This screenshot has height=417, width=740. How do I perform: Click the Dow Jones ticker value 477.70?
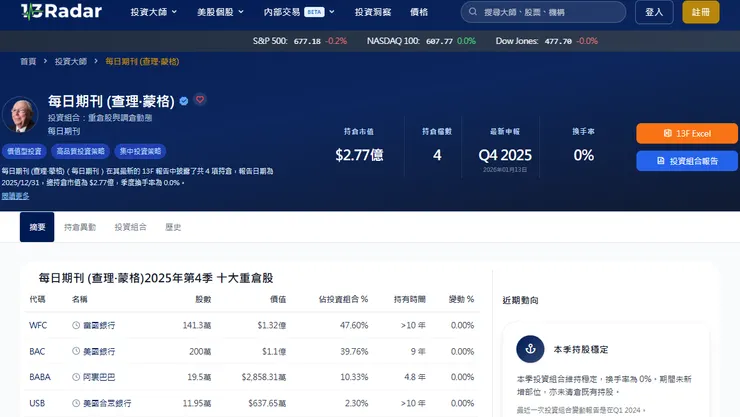point(558,41)
